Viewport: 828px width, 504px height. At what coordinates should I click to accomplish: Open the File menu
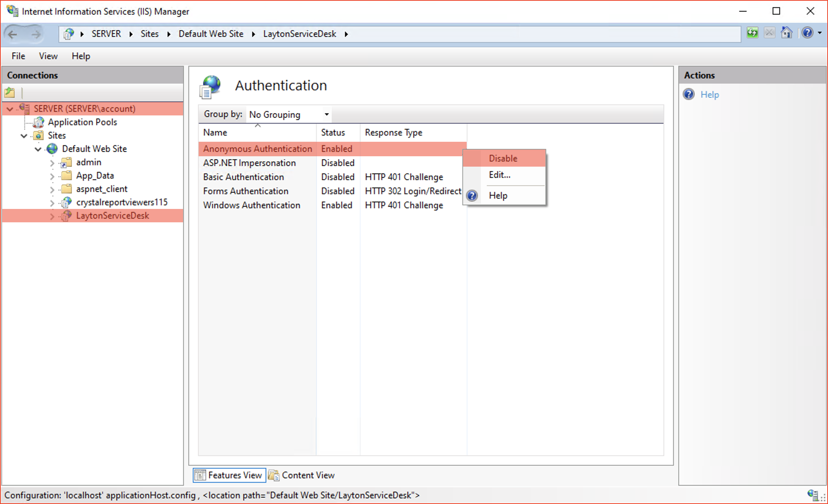[x=18, y=56]
